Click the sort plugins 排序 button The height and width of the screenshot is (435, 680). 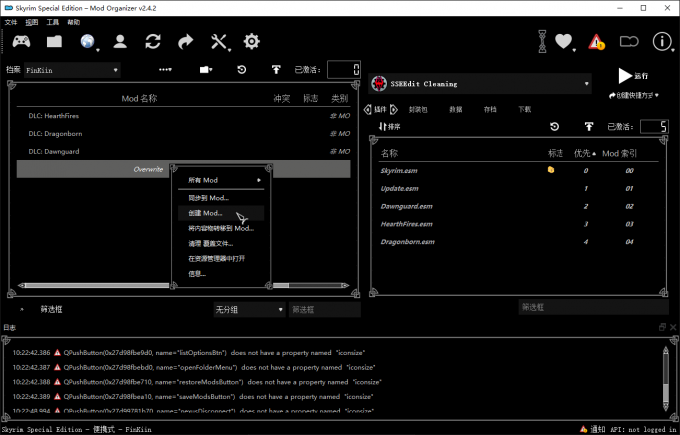click(x=389, y=127)
